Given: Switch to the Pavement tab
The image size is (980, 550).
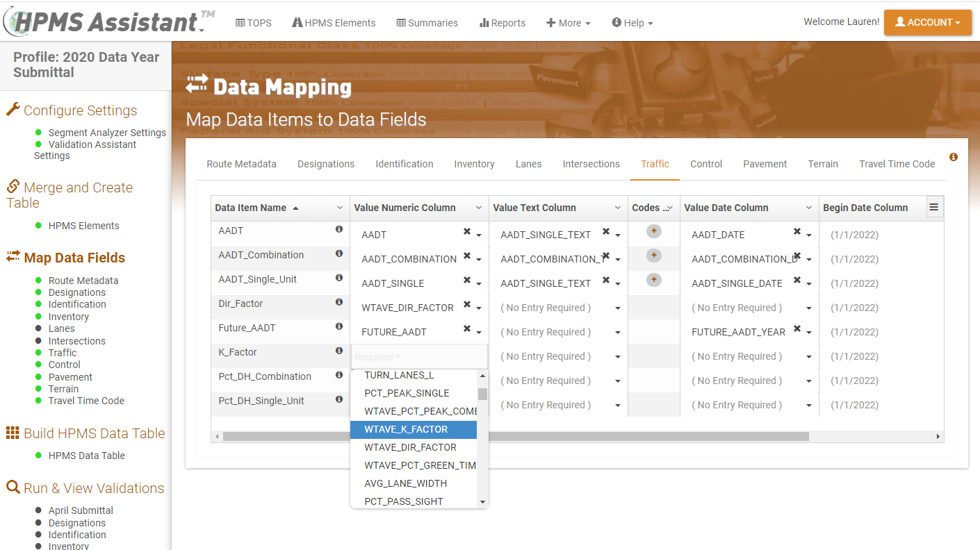Looking at the screenshot, I should tap(765, 164).
